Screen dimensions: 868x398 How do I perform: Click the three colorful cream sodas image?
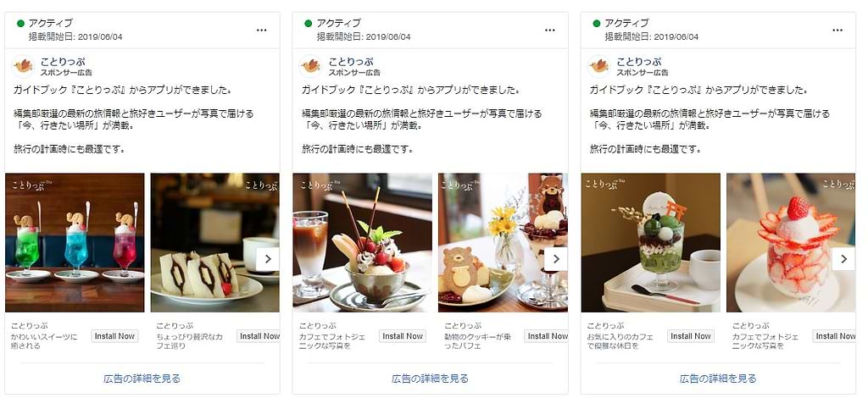pyautogui.click(x=75, y=243)
